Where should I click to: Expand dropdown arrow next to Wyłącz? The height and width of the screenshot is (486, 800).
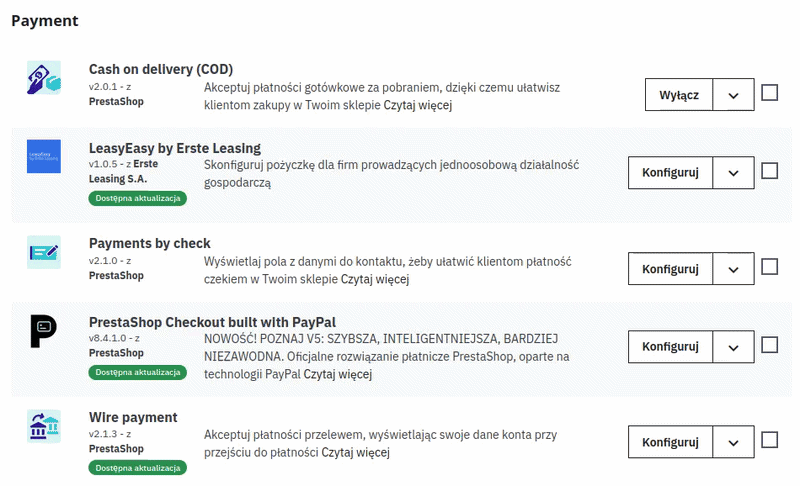pyautogui.click(x=733, y=95)
